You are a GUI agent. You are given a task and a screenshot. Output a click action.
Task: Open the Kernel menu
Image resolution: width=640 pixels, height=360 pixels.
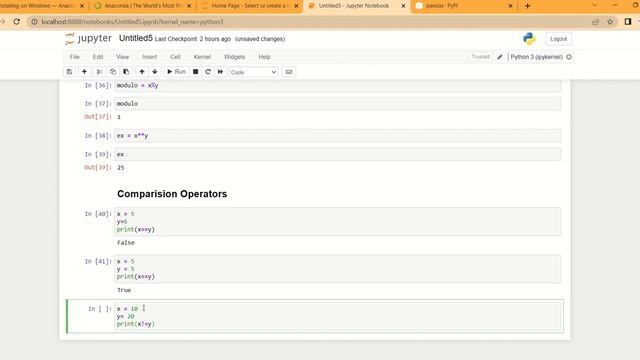(x=202, y=57)
